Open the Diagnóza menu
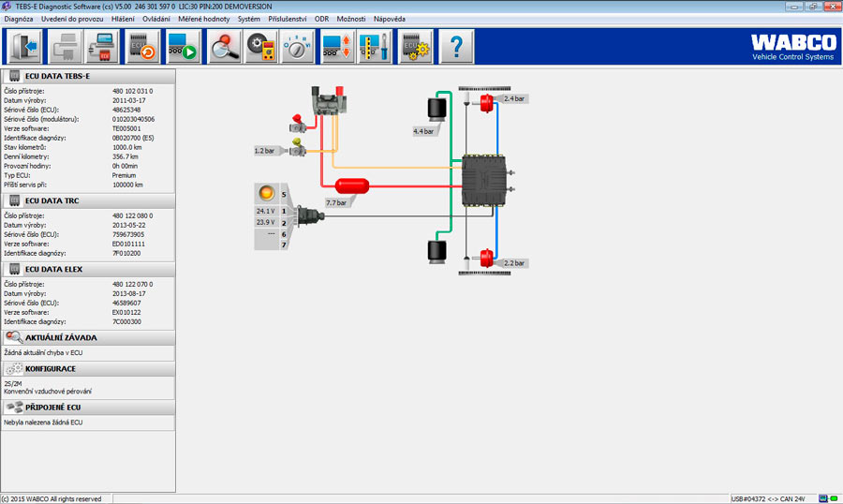 tap(19, 19)
